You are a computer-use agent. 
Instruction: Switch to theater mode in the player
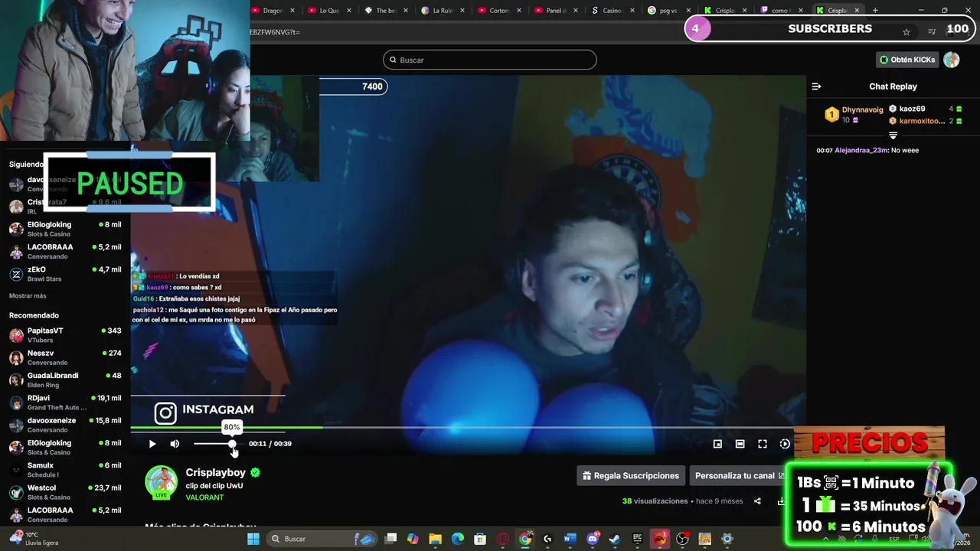[740, 444]
